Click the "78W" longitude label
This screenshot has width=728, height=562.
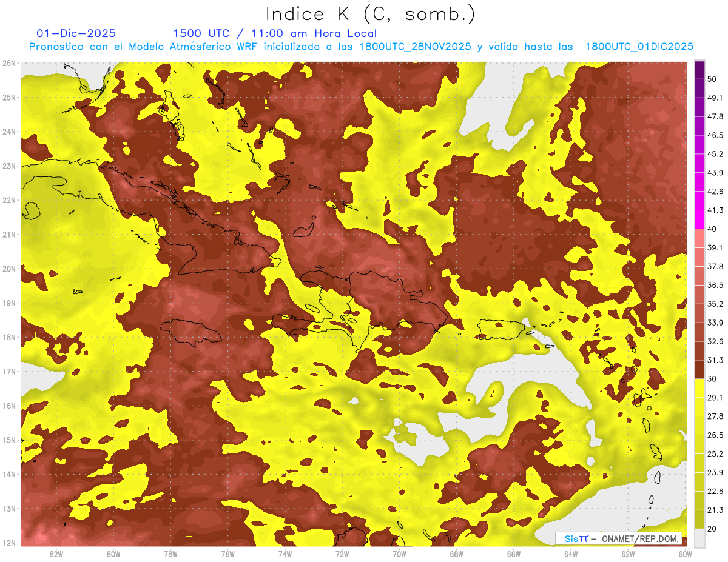coord(170,554)
